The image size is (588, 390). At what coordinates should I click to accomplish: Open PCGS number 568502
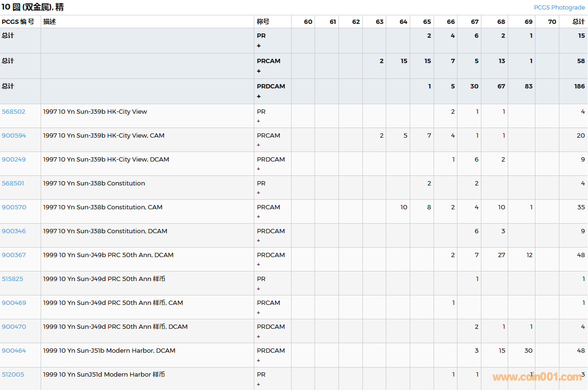[13, 111]
